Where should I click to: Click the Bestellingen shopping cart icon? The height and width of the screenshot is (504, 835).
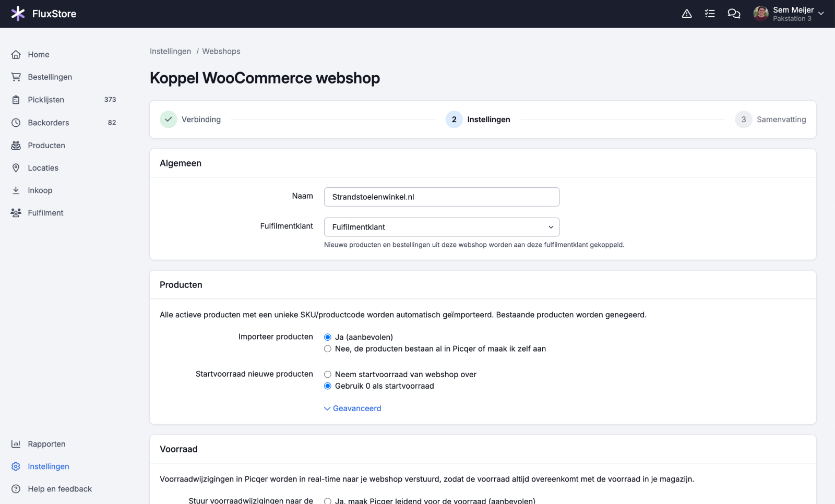[x=16, y=77]
